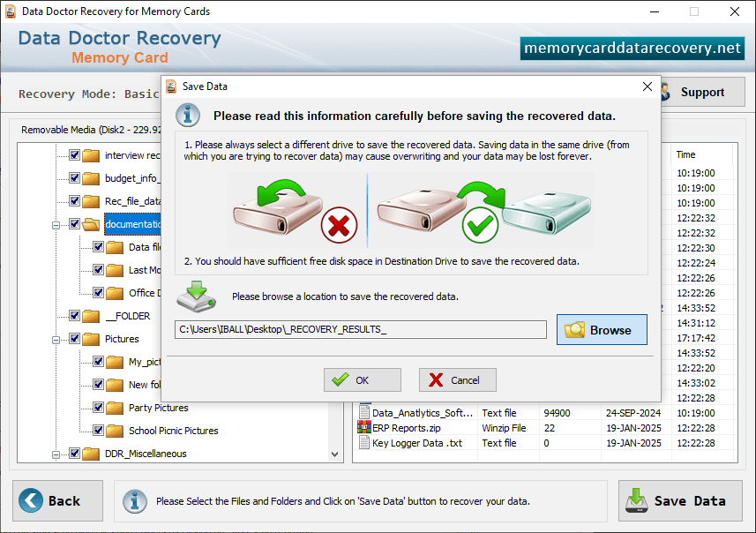Click the info icon in bottom status bar
The image size is (756, 533).
134,501
